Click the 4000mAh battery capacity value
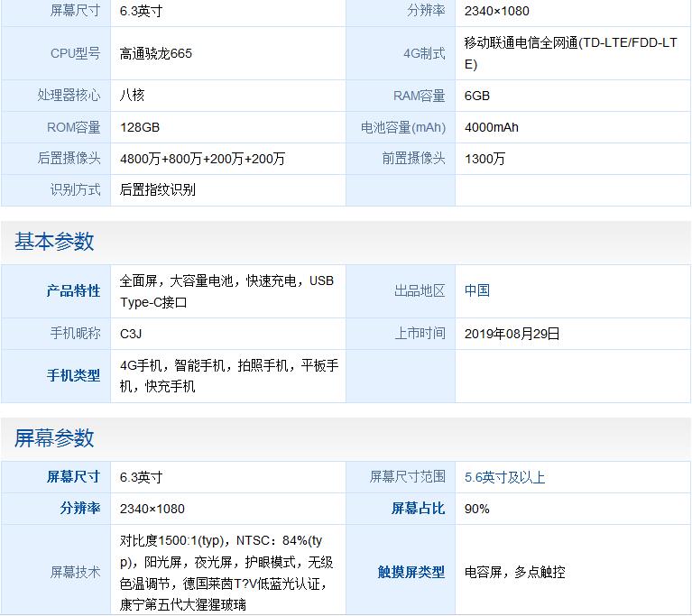 coord(492,127)
